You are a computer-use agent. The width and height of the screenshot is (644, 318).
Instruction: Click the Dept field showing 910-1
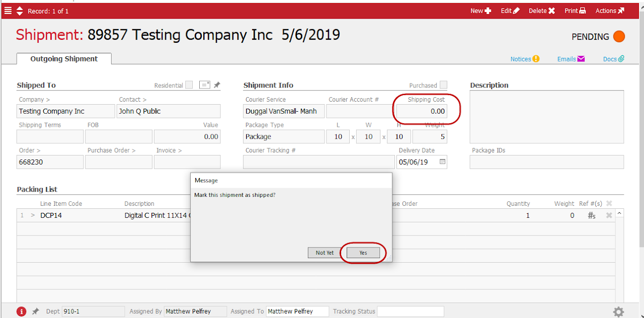(93, 311)
